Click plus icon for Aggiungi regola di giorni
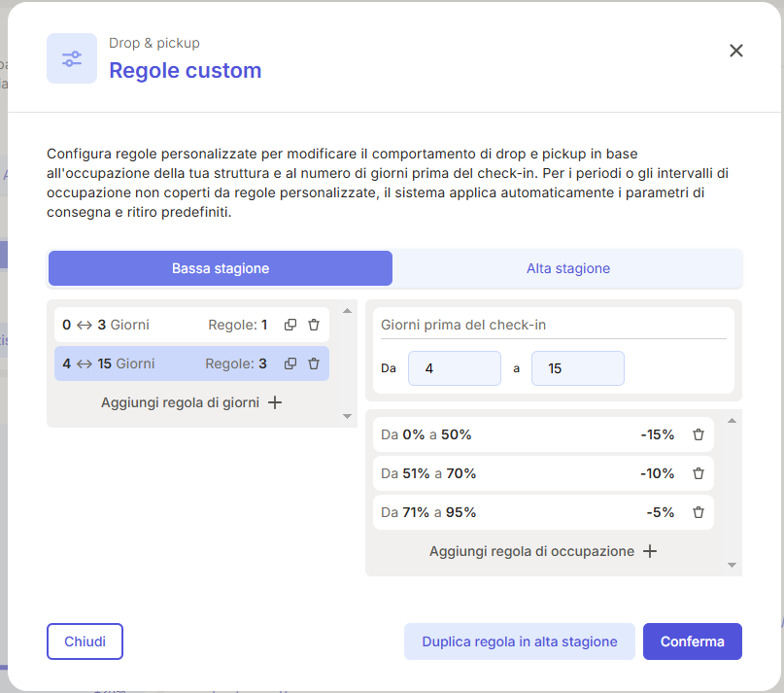 tap(275, 402)
